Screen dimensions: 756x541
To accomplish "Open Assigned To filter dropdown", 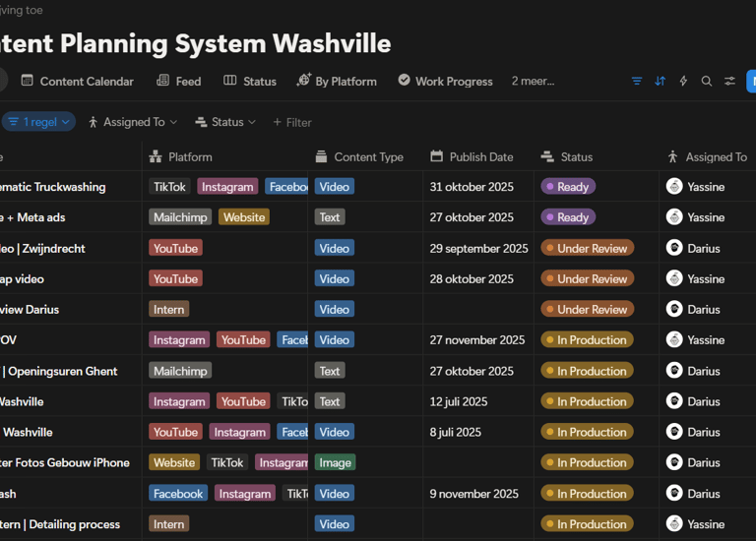I will 133,122.
